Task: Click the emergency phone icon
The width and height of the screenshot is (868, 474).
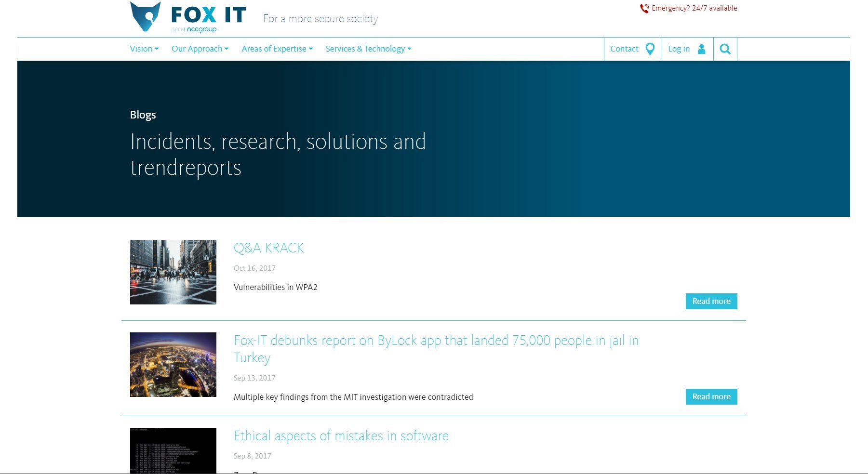Action: (x=644, y=8)
